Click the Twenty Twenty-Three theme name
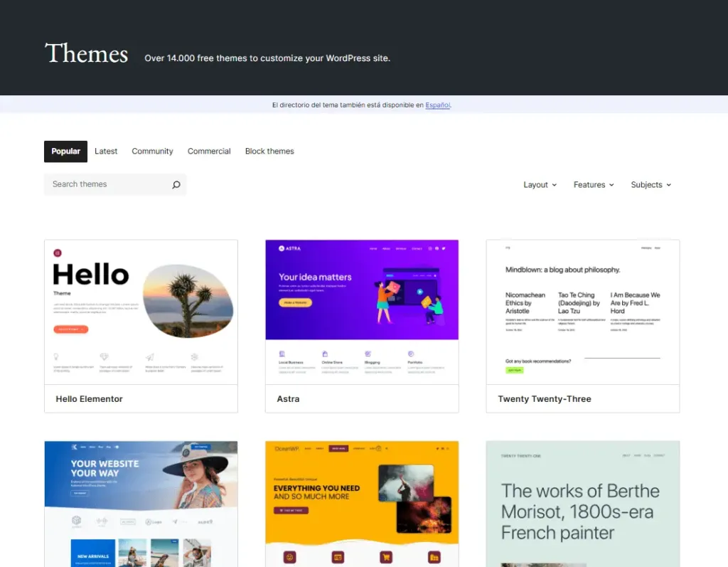Image resolution: width=728 pixels, height=567 pixels. [545, 399]
